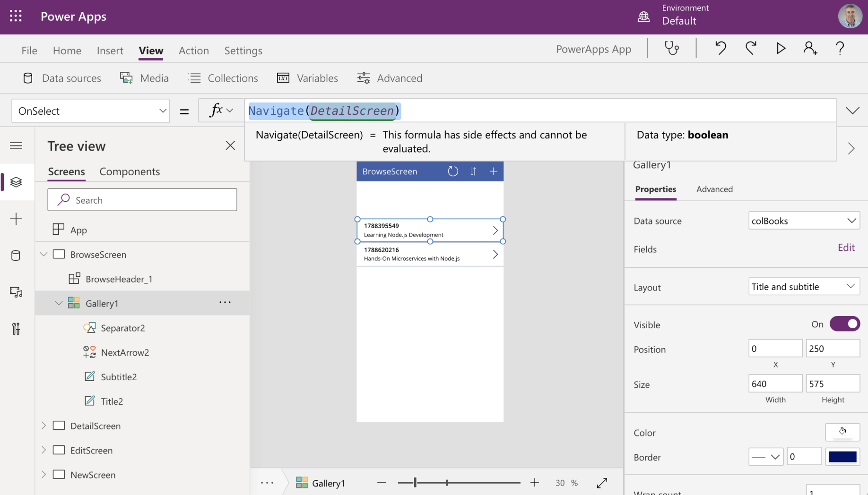868x495 pixels.
Task: Open the OnSelect property dropdown
Action: coord(91,111)
